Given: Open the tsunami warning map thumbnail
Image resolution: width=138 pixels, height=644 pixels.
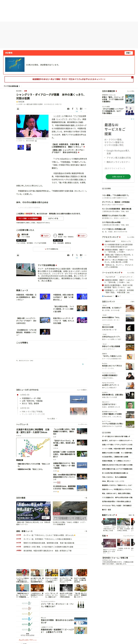Looking at the screenshot, I should (15, 65).
